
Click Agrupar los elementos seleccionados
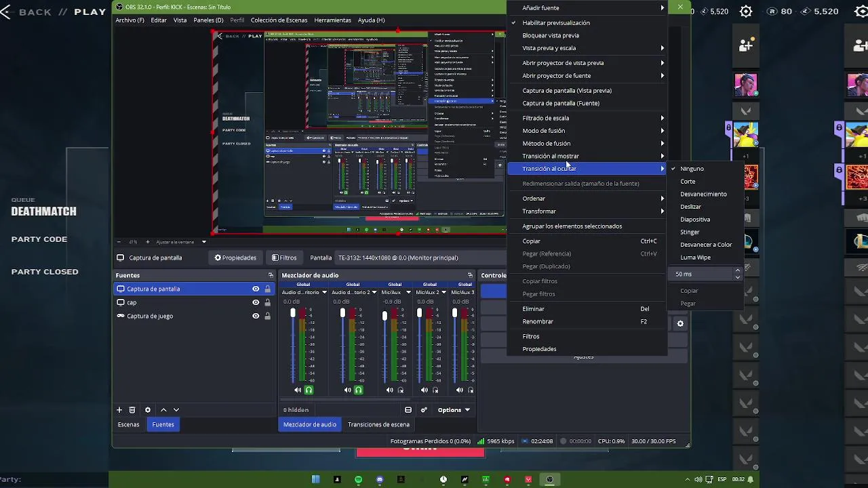[587, 226]
